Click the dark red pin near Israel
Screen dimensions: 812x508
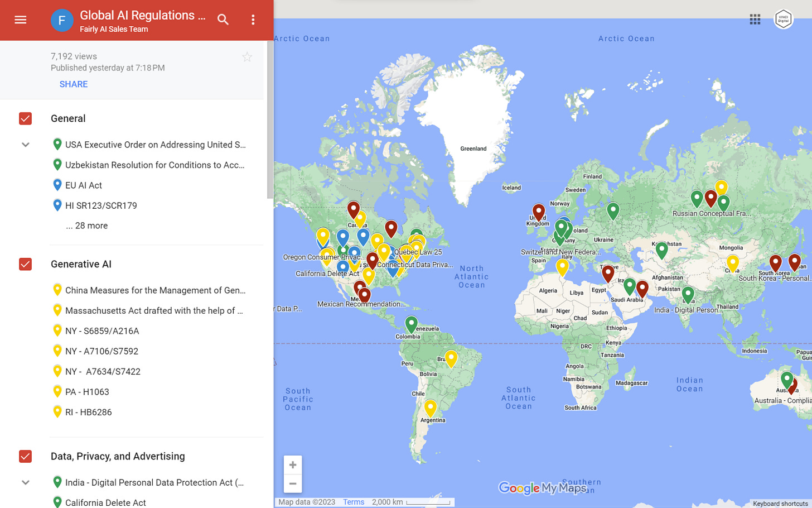[x=608, y=274]
